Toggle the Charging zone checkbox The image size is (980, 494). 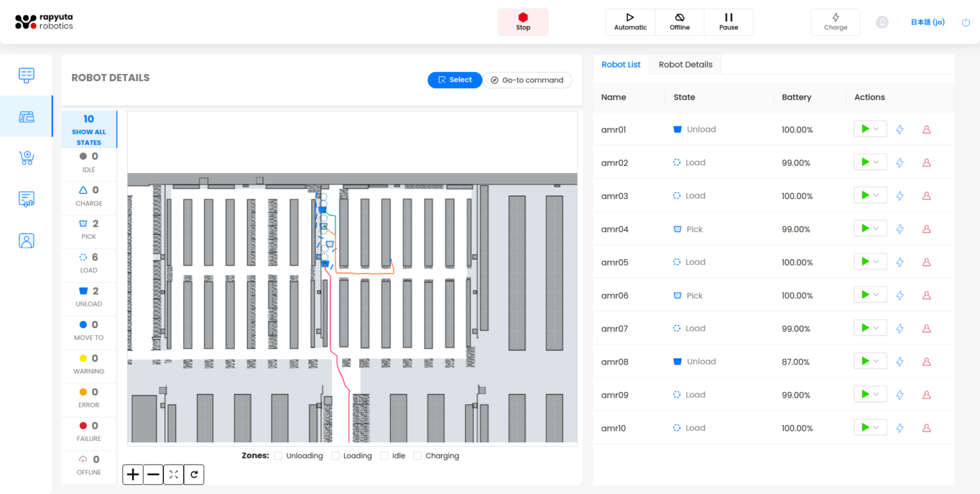point(418,456)
